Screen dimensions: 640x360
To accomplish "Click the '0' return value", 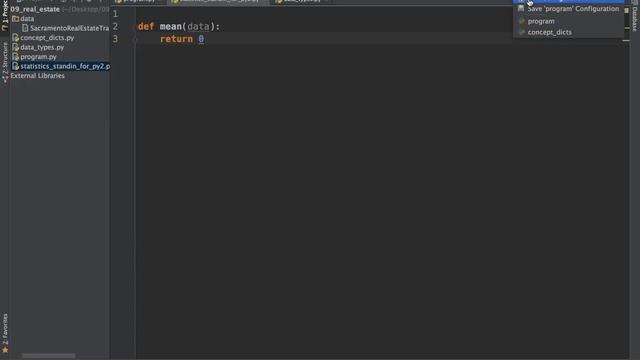I will pyautogui.click(x=201, y=39).
